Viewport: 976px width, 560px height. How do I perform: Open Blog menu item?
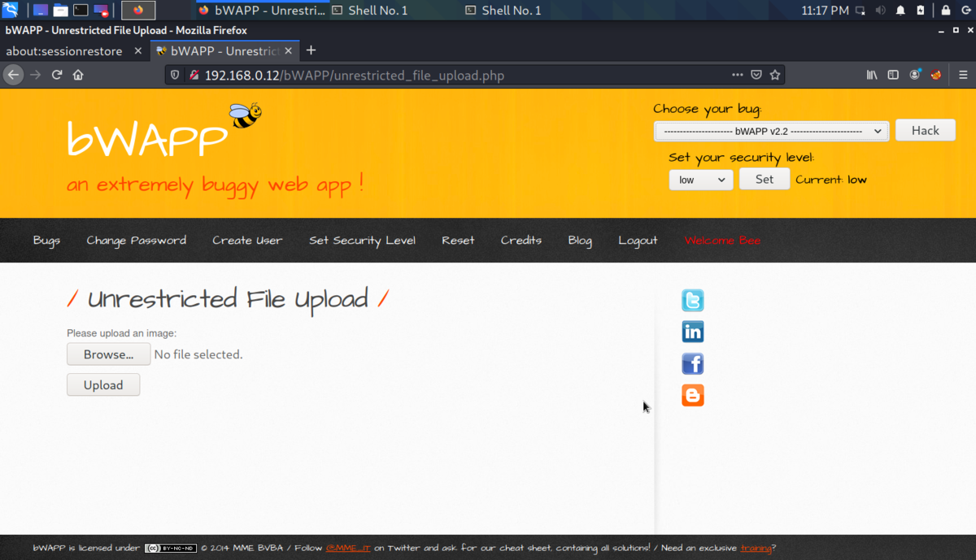click(x=580, y=241)
